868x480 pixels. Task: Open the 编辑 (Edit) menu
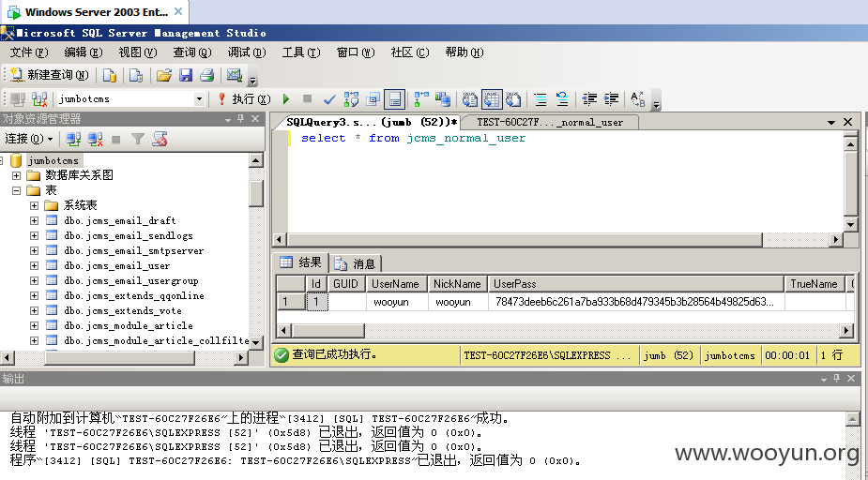[84, 52]
